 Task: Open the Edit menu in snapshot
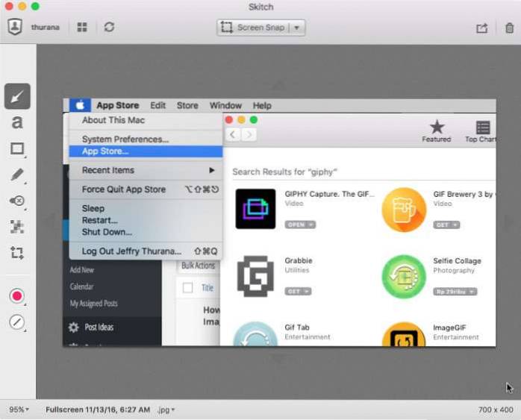coord(157,106)
